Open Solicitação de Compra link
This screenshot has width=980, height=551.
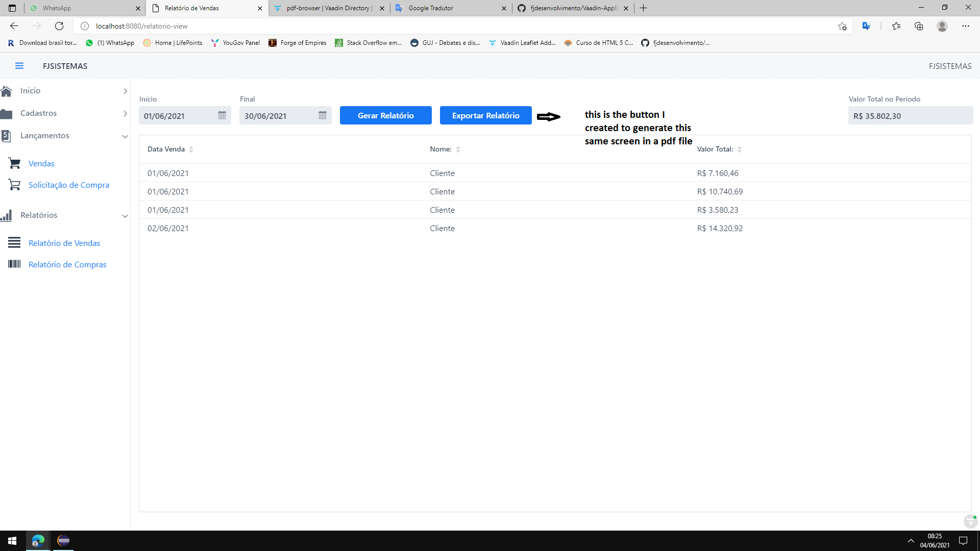69,185
